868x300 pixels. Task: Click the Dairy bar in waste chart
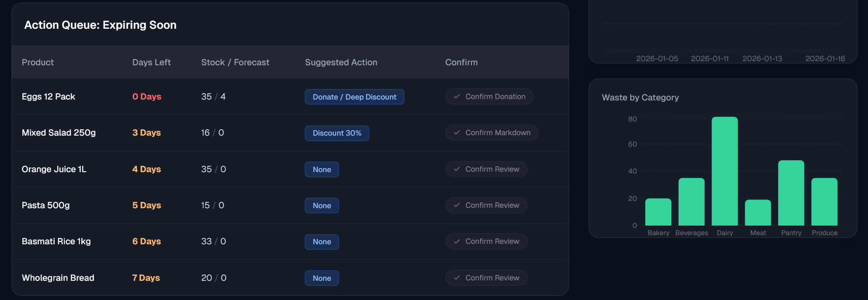(x=724, y=171)
